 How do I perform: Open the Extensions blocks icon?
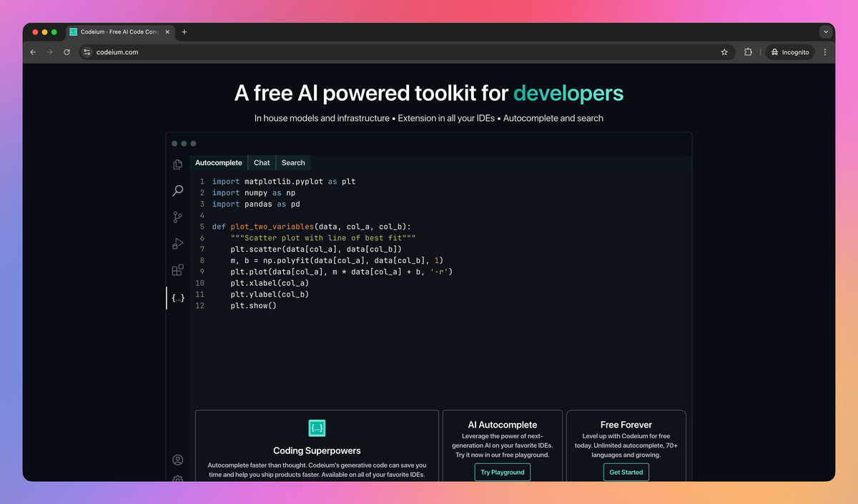click(178, 270)
